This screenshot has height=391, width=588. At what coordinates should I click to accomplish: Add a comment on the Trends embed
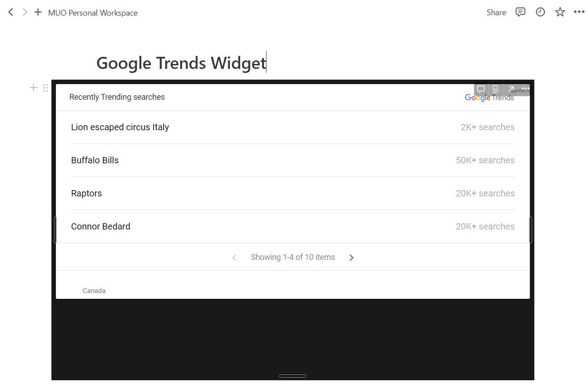click(480, 89)
